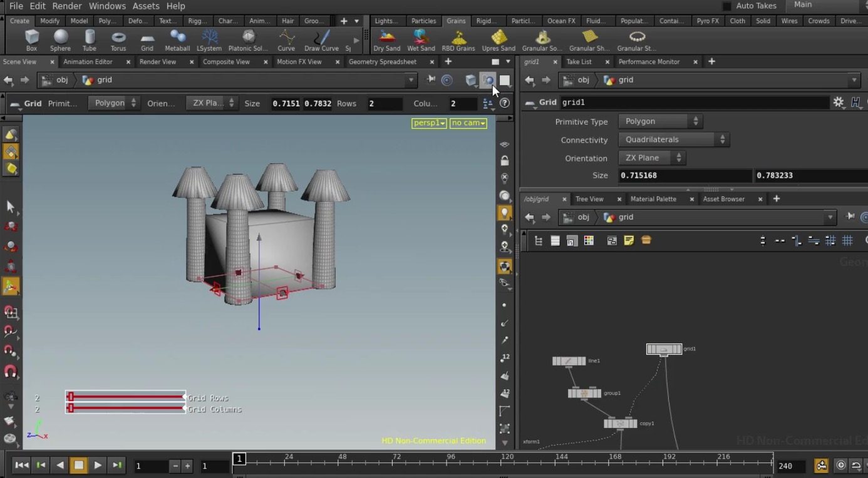Click the Wet Sand shelf tool
The height and width of the screenshot is (478, 868).
point(421,40)
